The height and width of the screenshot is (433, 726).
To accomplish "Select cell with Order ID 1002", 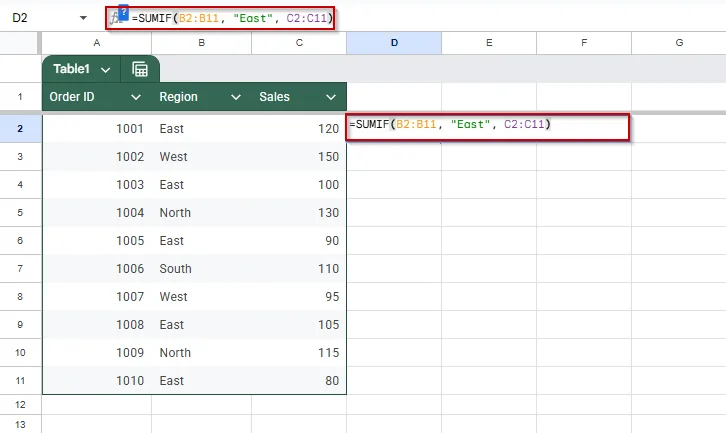I will (97, 157).
